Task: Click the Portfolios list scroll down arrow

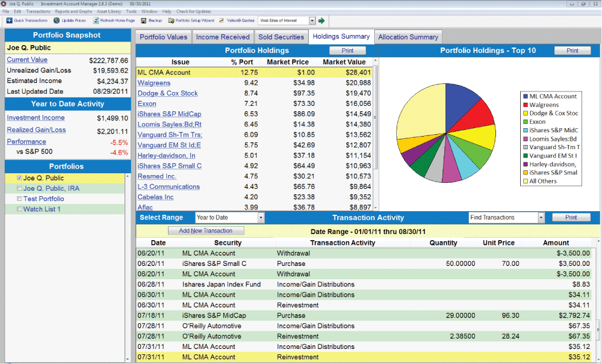Action: click(128, 359)
